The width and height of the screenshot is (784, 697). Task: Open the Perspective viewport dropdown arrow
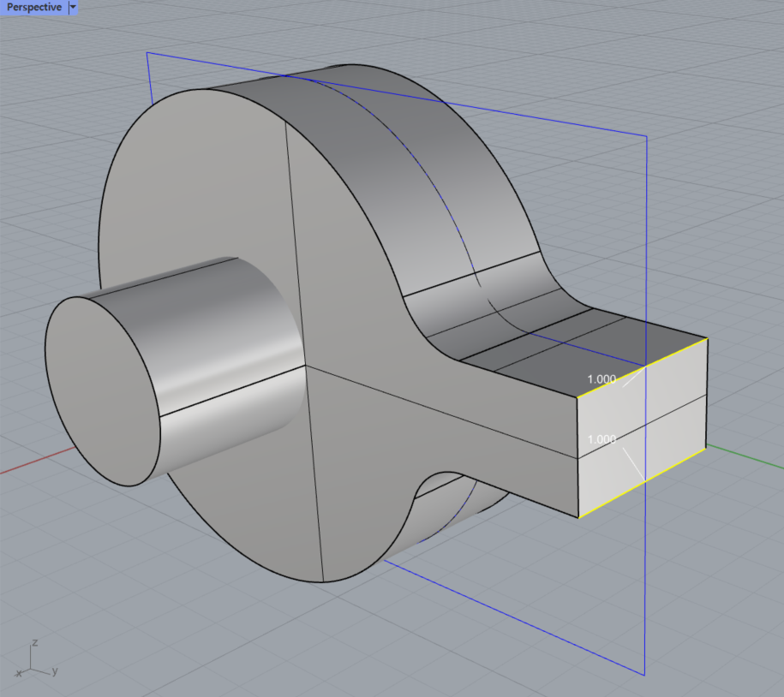[73, 8]
